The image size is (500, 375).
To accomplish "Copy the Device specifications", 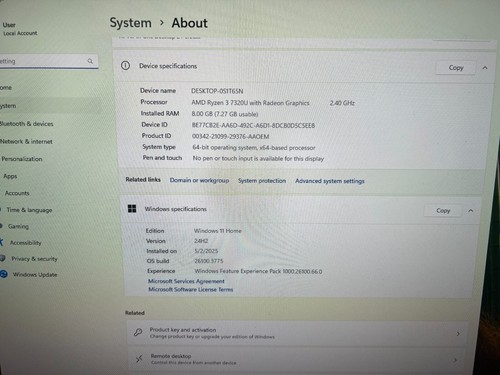I will (456, 68).
